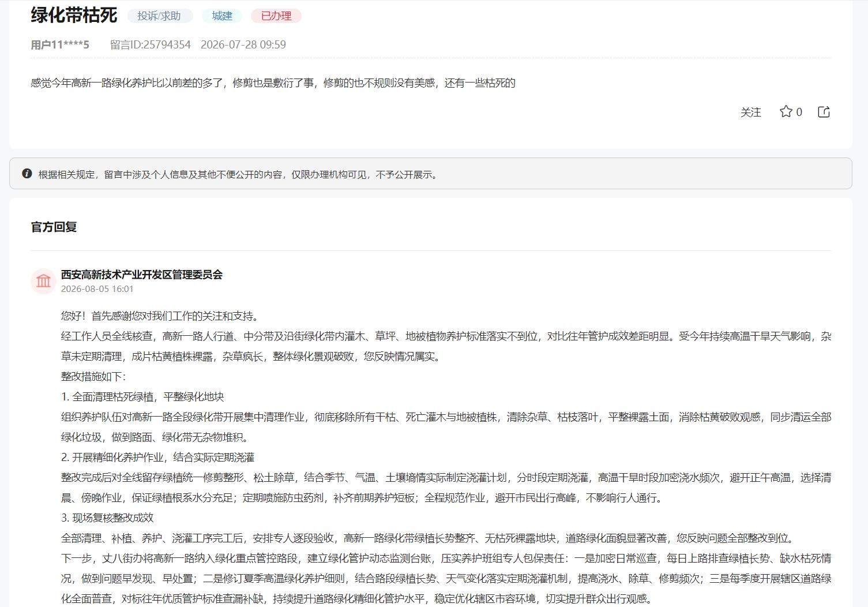Screen dimensions: 868x607
Task: Click paragraph starting 组织养护队伍对高新一路
Action: pyautogui.click(x=446, y=427)
